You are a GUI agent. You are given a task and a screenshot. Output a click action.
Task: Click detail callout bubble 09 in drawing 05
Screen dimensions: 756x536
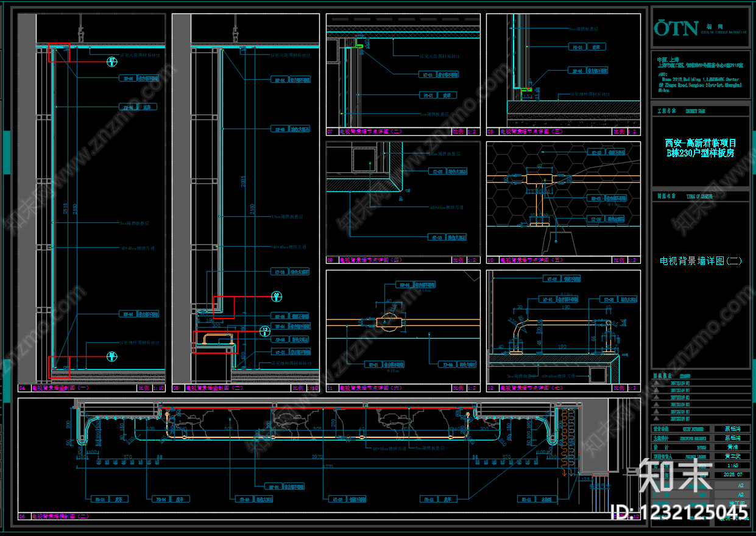276,297
